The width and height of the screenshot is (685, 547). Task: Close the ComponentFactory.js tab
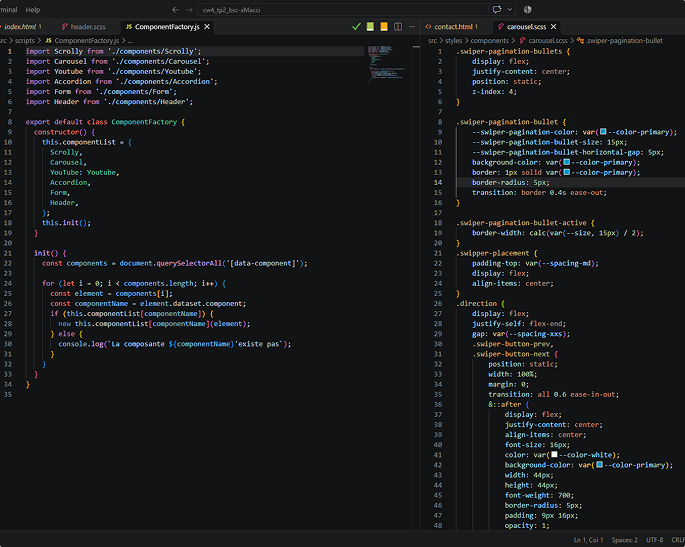(x=207, y=27)
